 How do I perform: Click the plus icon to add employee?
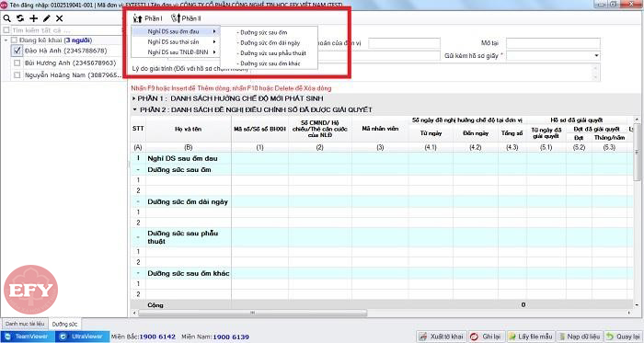click(x=33, y=18)
